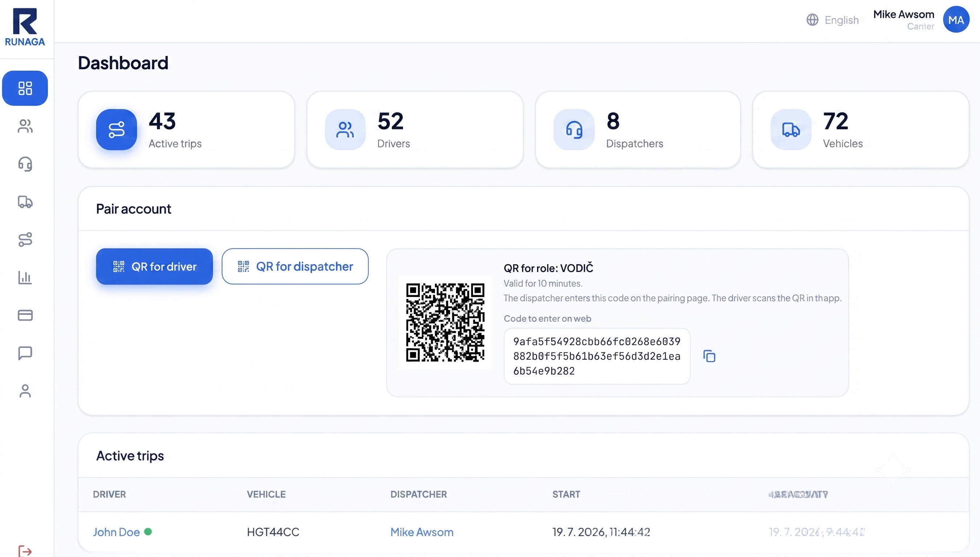Open the Profile person icon in sidebar
980x557 pixels.
(x=25, y=391)
